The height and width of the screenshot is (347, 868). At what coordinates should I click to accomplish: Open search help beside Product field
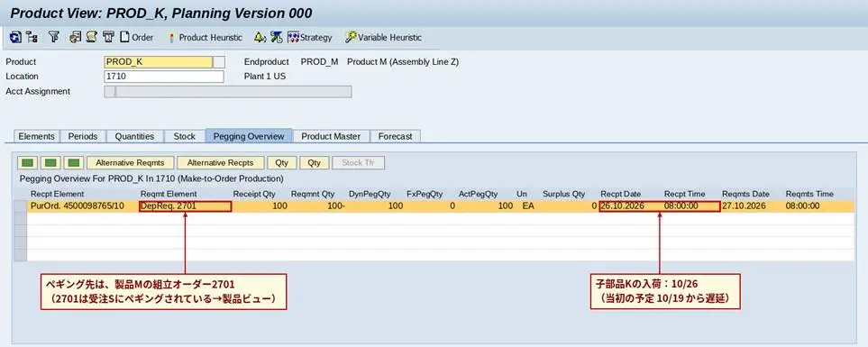pos(219,62)
